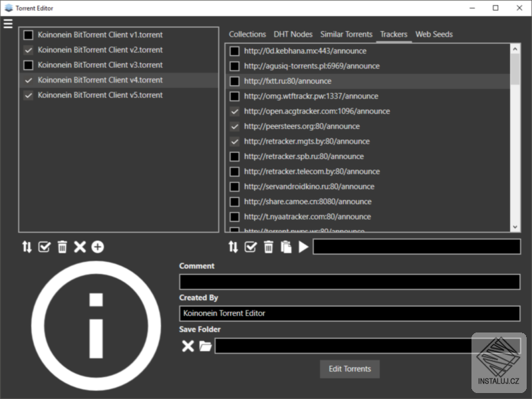Viewport: 532px width, 399px height.
Task: Click sort icon under torrent list
Action: point(27,247)
